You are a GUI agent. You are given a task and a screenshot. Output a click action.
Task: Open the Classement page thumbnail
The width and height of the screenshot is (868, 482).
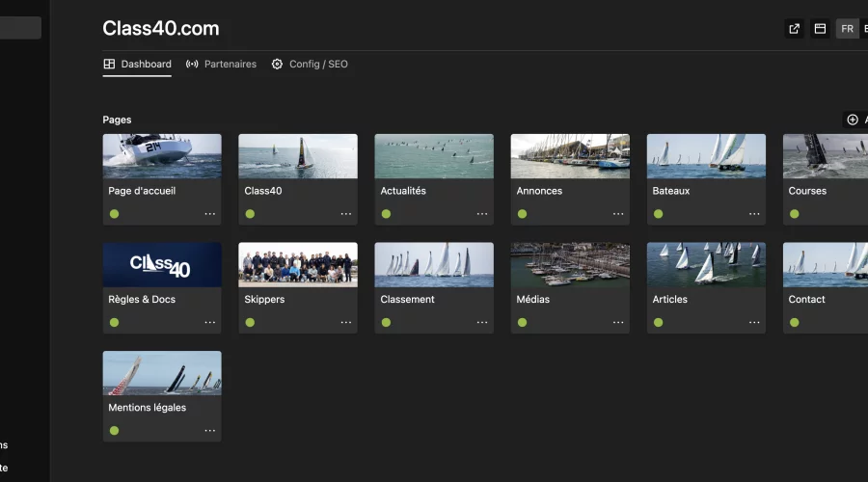click(434, 264)
